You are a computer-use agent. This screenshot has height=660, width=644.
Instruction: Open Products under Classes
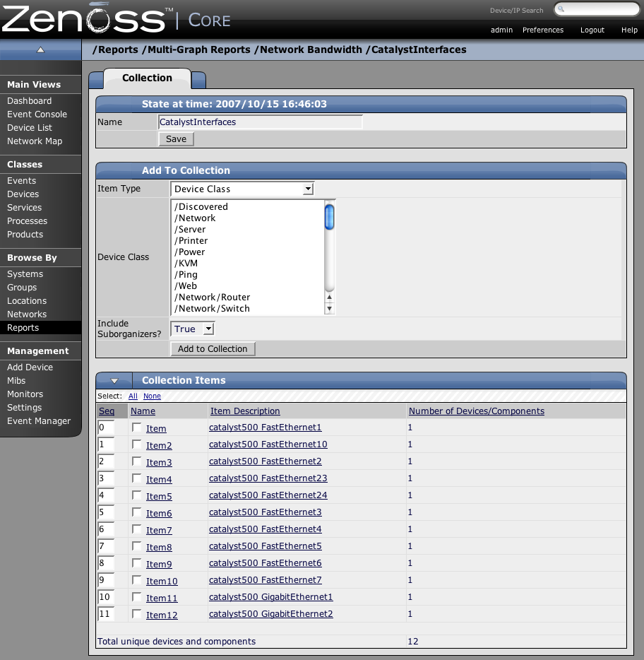25,235
